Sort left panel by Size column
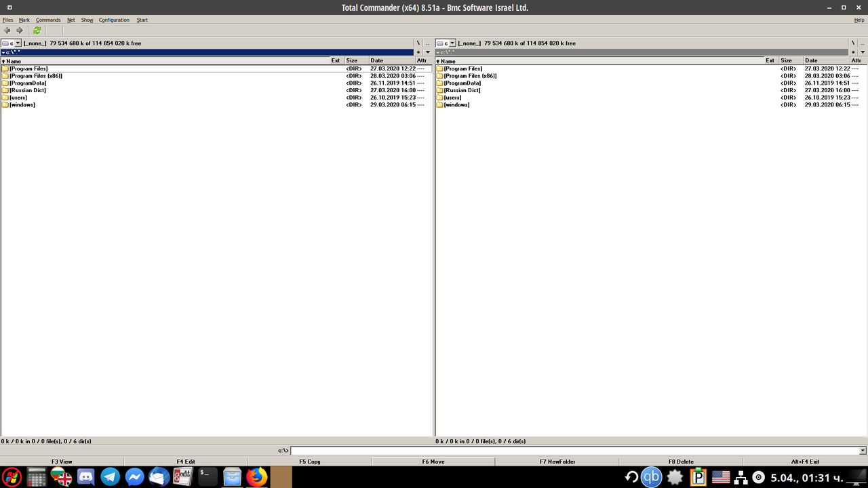 tap(357, 61)
